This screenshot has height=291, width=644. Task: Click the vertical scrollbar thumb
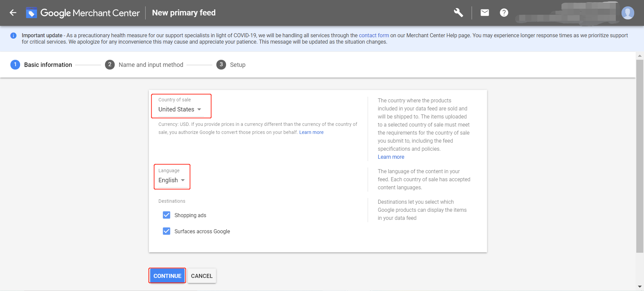tap(640, 156)
